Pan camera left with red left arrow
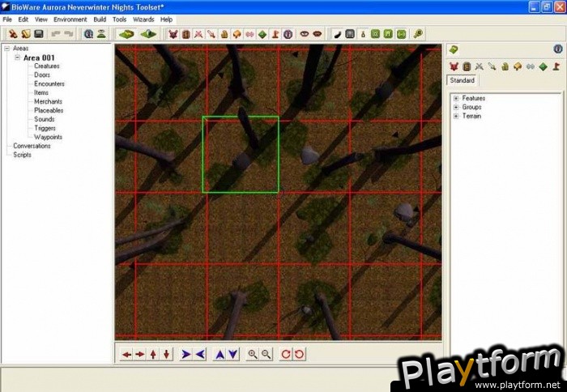 click(x=126, y=355)
